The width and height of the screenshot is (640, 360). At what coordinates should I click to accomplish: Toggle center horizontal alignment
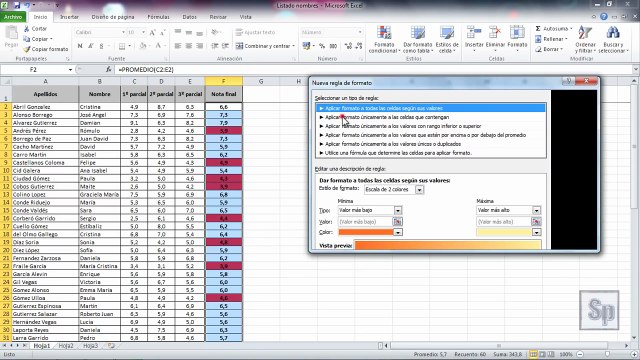click(x=189, y=46)
